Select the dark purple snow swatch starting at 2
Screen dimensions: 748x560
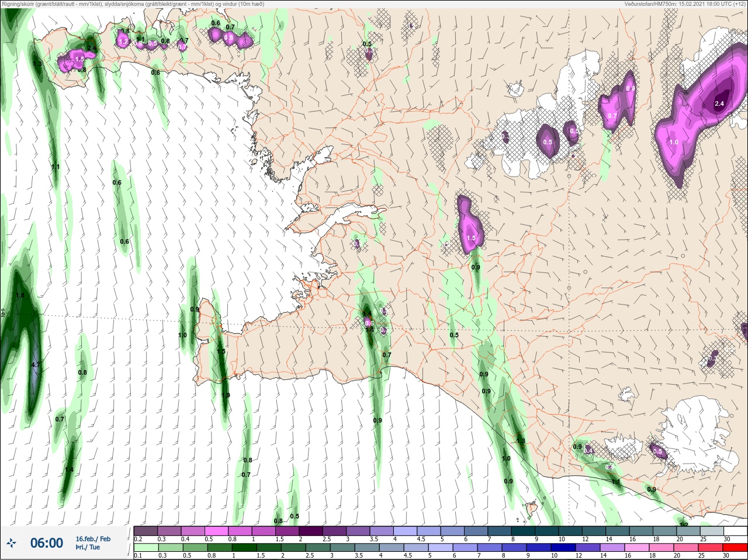(311, 531)
